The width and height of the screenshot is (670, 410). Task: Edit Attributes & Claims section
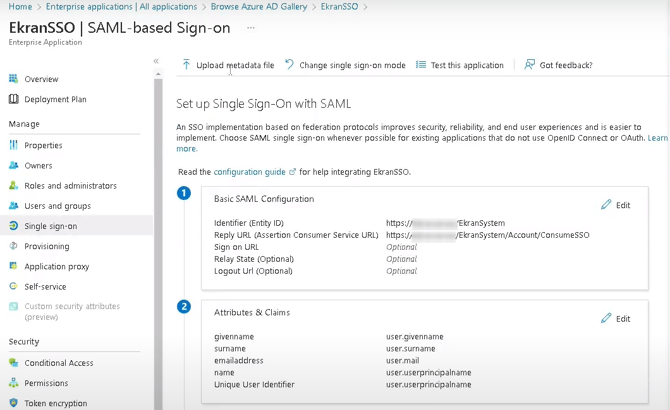coord(616,319)
